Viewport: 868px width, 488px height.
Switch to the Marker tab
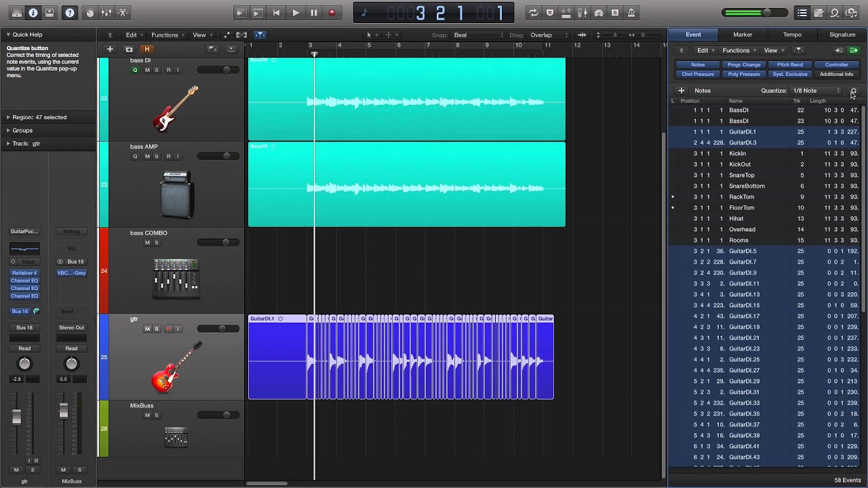click(x=743, y=35)
